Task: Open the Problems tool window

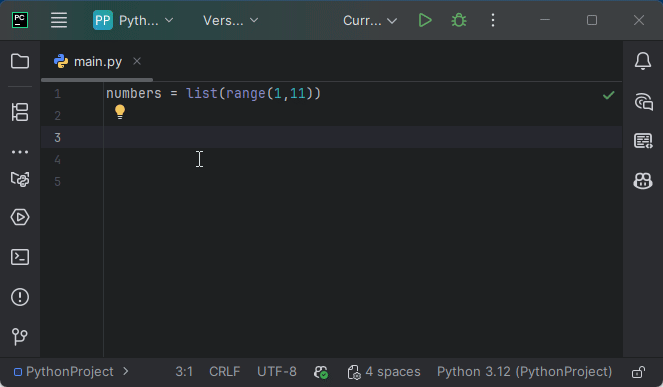Action: (20, 297)
